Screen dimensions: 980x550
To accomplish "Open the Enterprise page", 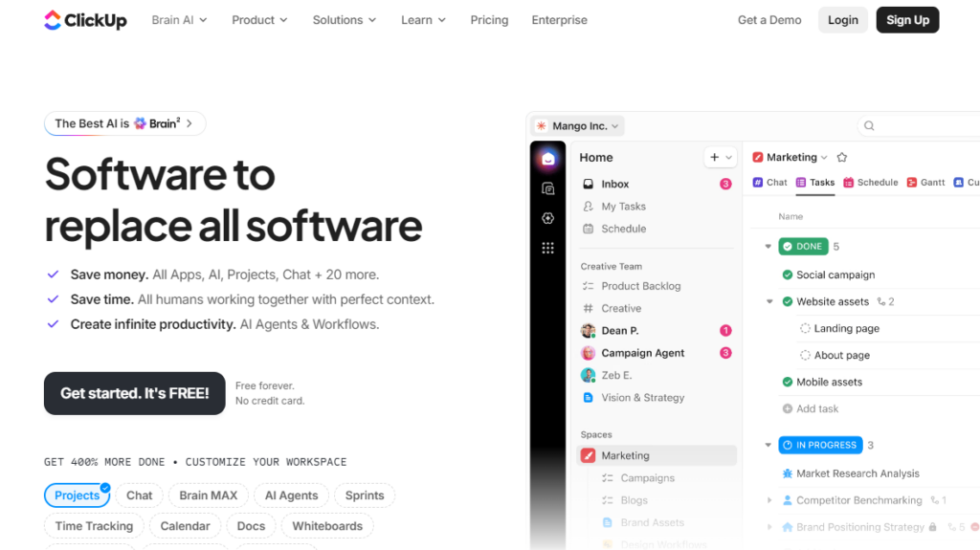I will pyautogui.click(x=559, y=20).
